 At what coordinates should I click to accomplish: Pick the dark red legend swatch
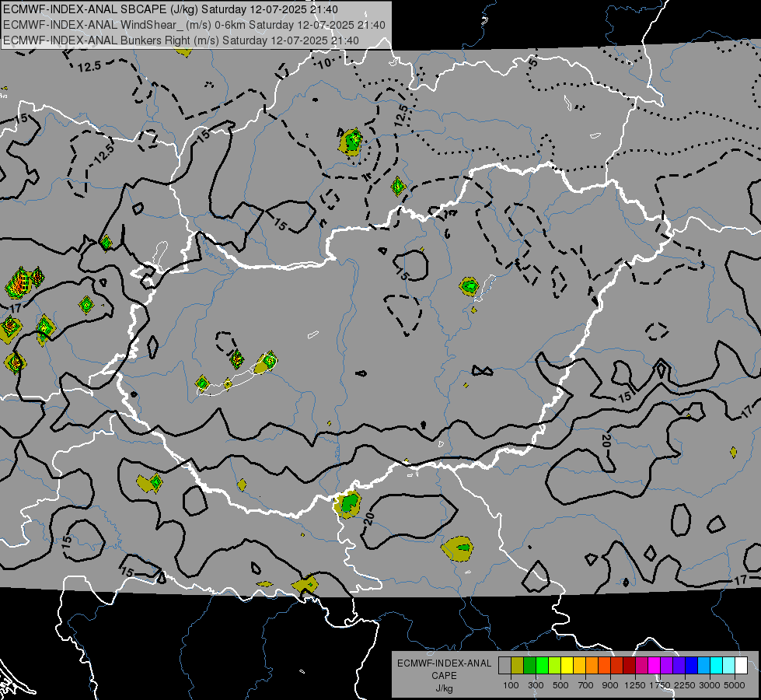(630, 666)
